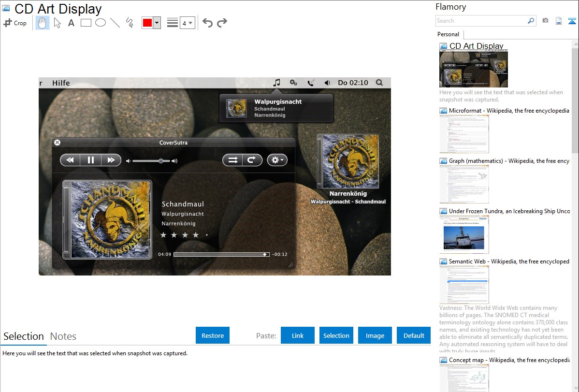Toggle shuffle in CoverSutra
This screenshot has height=392, width=579.
232,160
